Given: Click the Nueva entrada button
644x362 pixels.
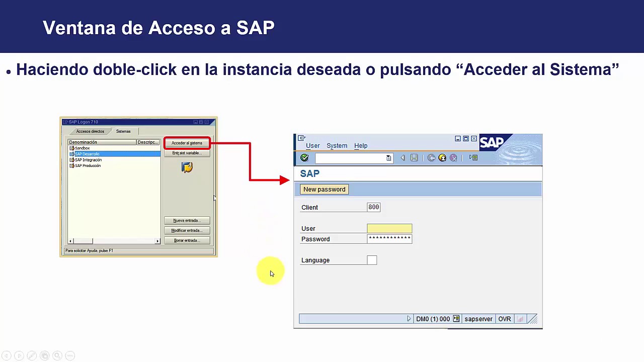Looking at the screenshot, I should pos(187,221).
